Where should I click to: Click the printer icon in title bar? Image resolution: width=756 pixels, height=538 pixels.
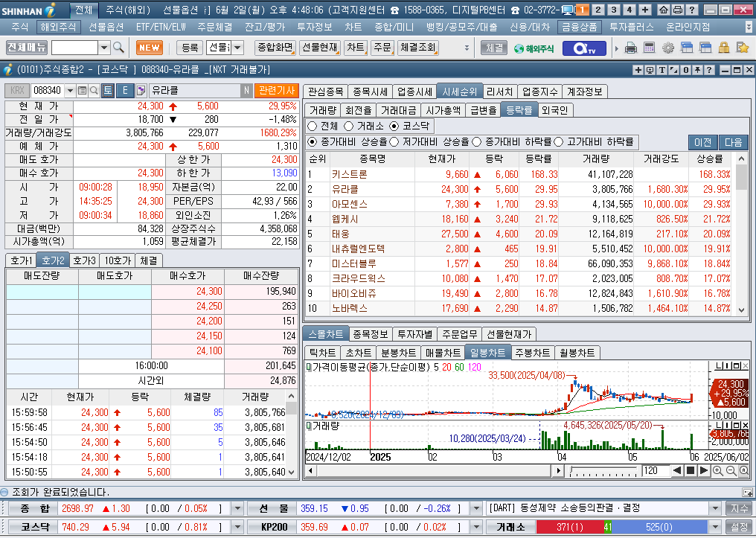coord(677,10)
